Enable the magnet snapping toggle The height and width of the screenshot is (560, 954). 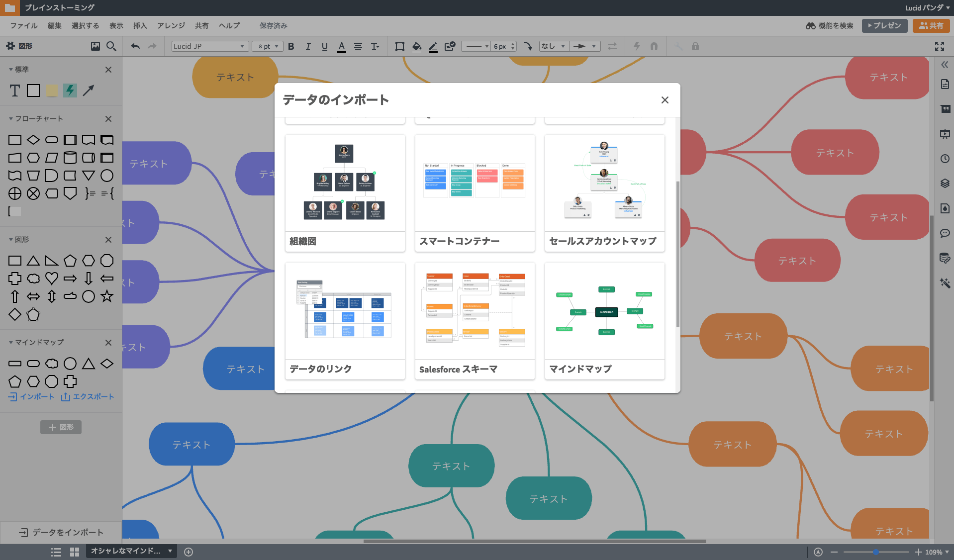pos(654,46)
